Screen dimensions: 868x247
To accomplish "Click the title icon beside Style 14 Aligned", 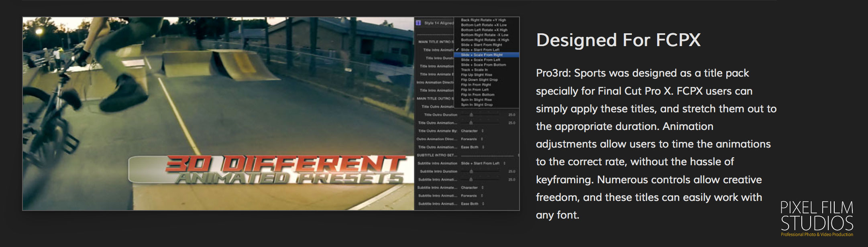I will click(419, 23).
